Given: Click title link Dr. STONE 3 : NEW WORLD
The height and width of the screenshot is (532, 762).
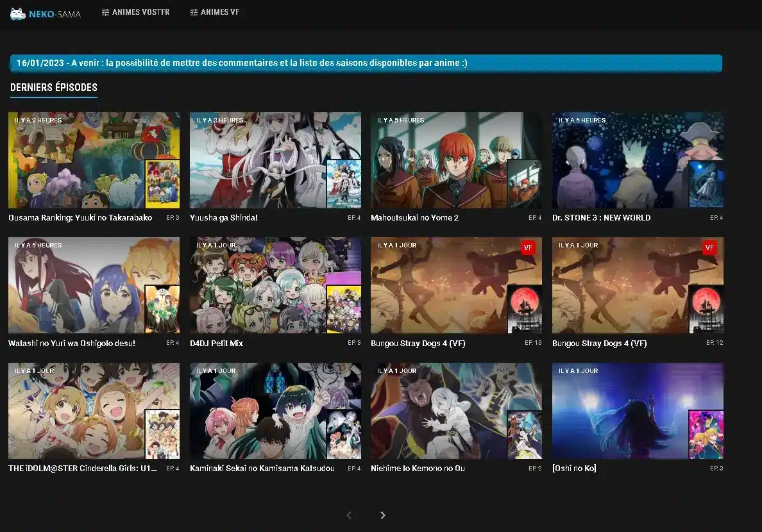Looking at the screenshot, I should tap(601, 218).
